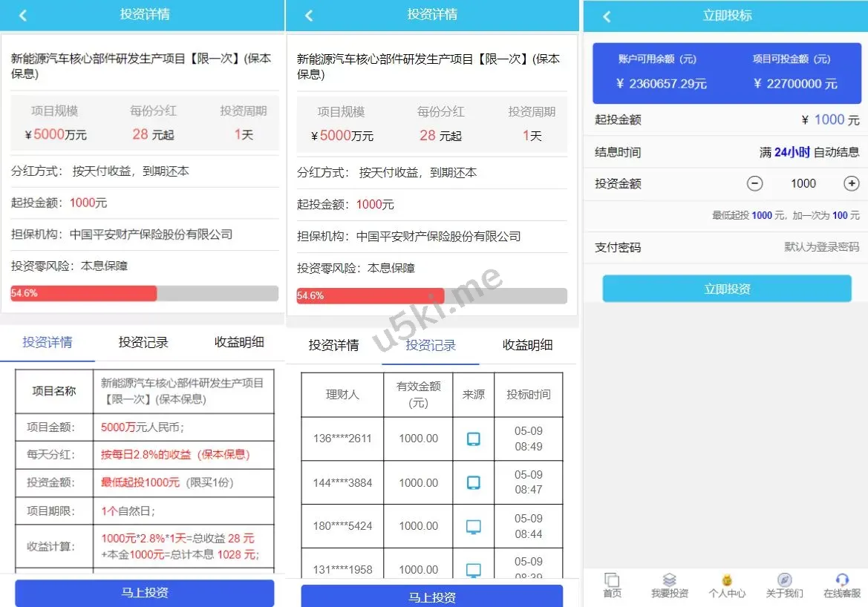Increase 投资金额 with the plus button

851,183
